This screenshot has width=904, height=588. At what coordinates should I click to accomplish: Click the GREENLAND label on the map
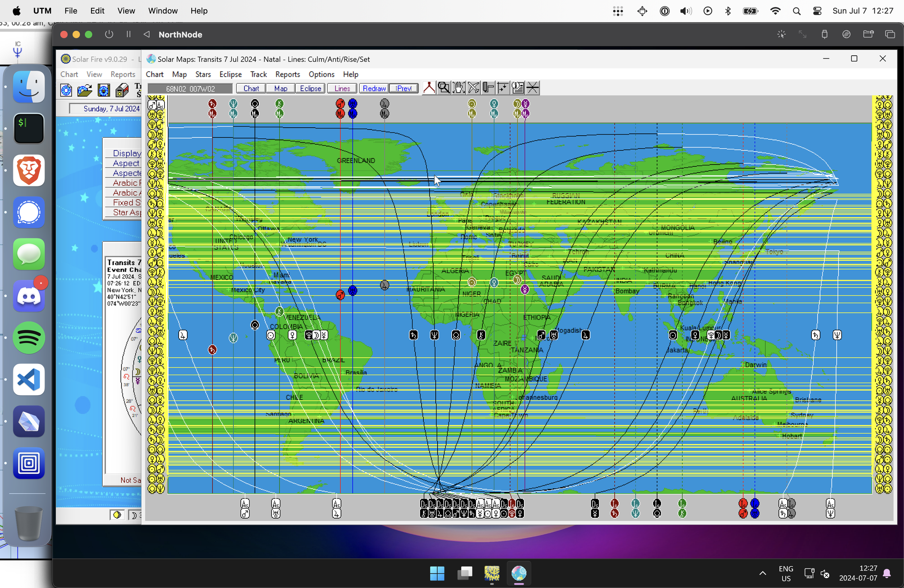pyautogui.click(x=355, y=160)
